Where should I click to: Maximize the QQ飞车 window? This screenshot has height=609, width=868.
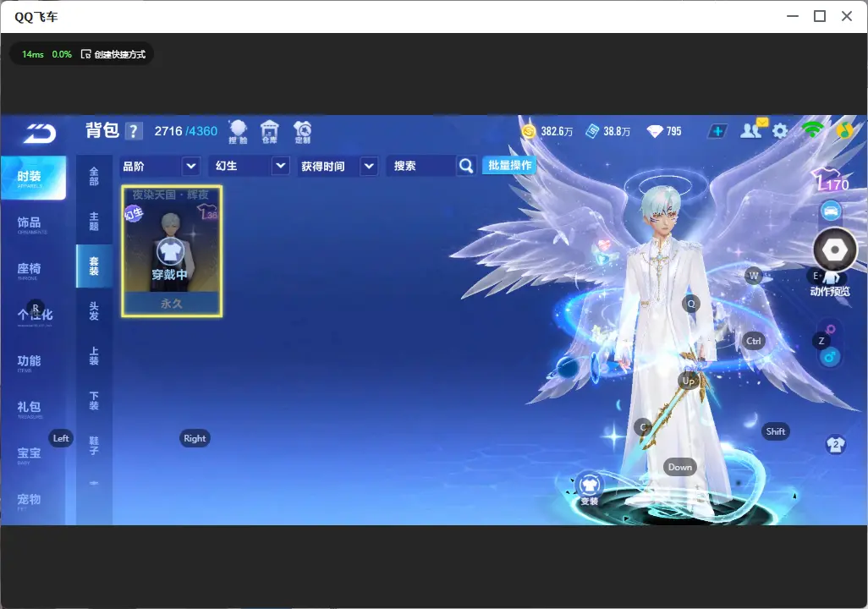click(x=820, y=16)
